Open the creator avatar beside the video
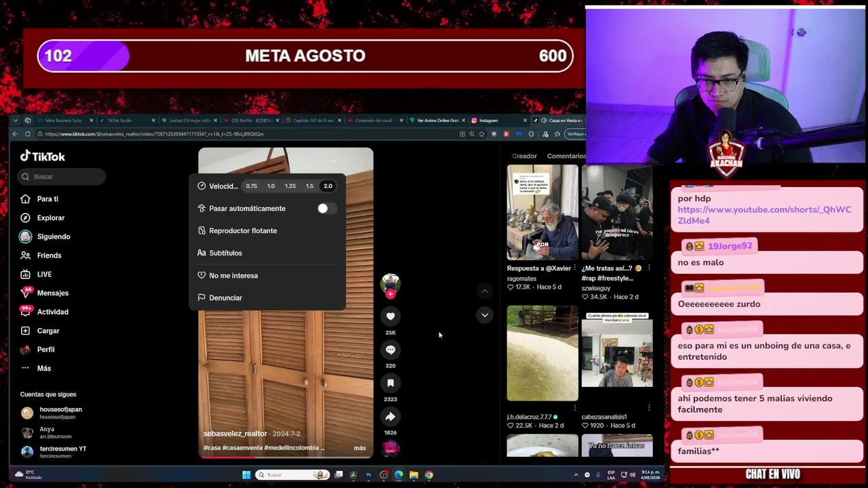Image resolution: width=868 pixels, height=488 pixels. 391,283
